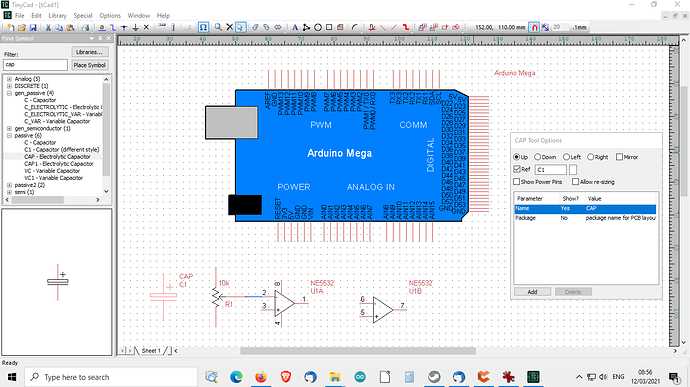Open the Help menu
This screenshot has width=690, height=387.
pos(163,15)
